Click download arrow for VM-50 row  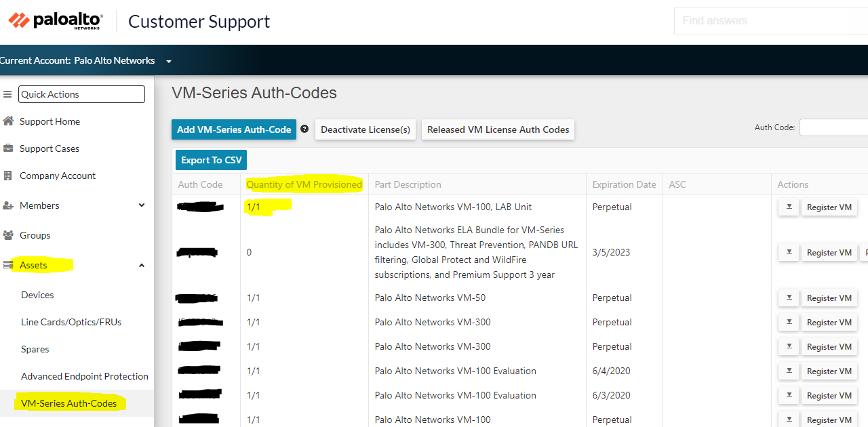pos(788,298)
